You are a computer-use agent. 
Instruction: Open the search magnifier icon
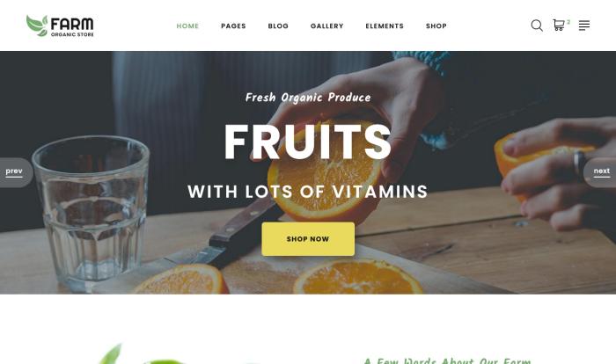(537, 25)
